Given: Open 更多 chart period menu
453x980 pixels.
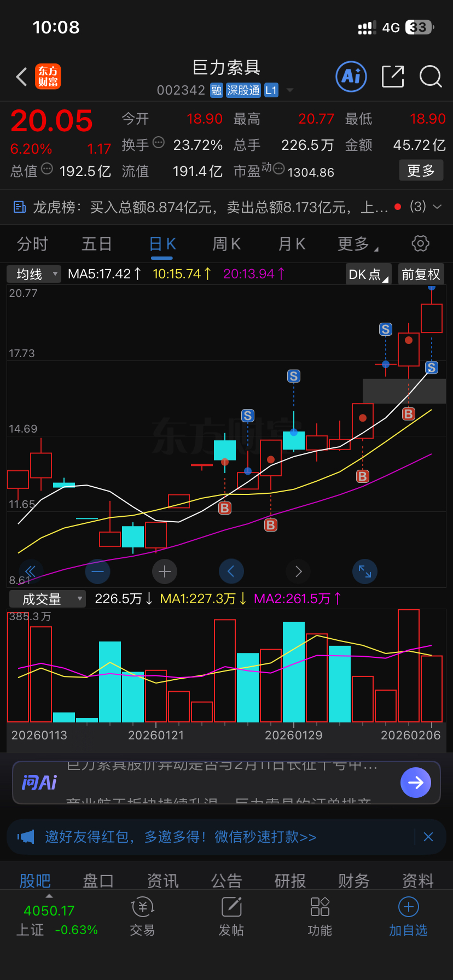Looking at the screenshot, I should [x=357, y=244].
